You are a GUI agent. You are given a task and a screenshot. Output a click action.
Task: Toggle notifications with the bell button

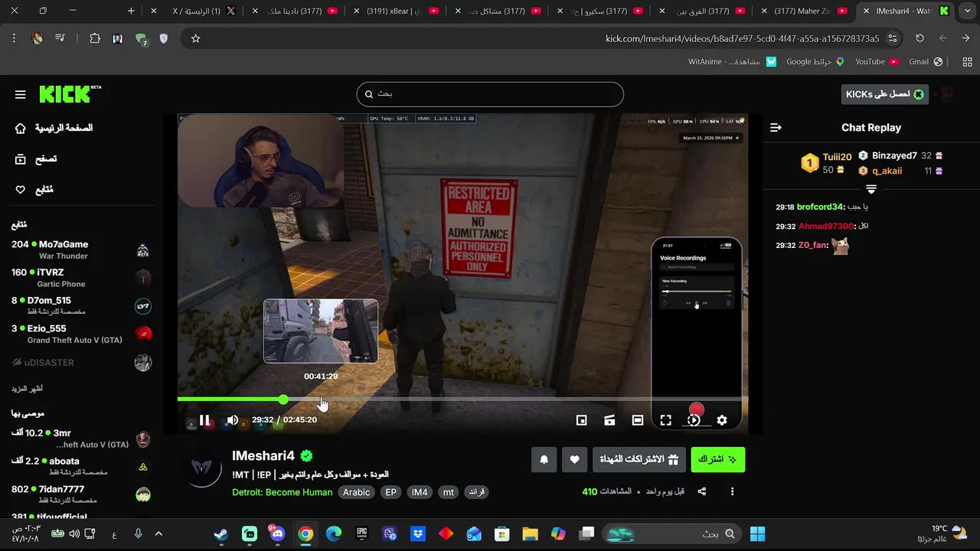[x=544, y=459]
